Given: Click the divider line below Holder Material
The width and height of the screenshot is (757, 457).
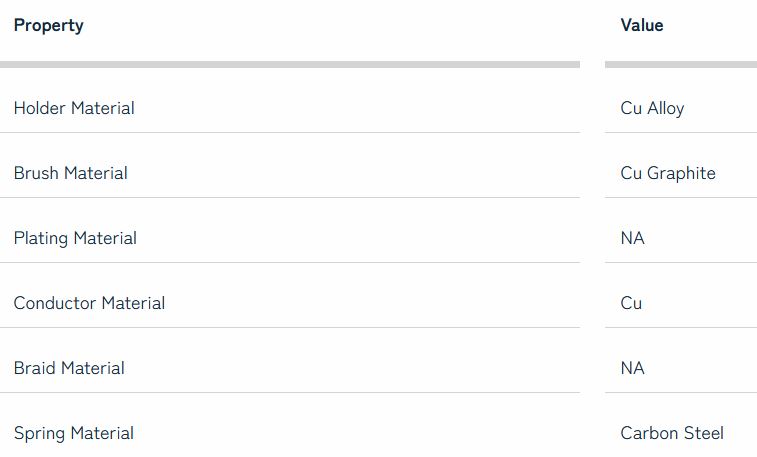Looking at the screenshot, I should (289, 132).
